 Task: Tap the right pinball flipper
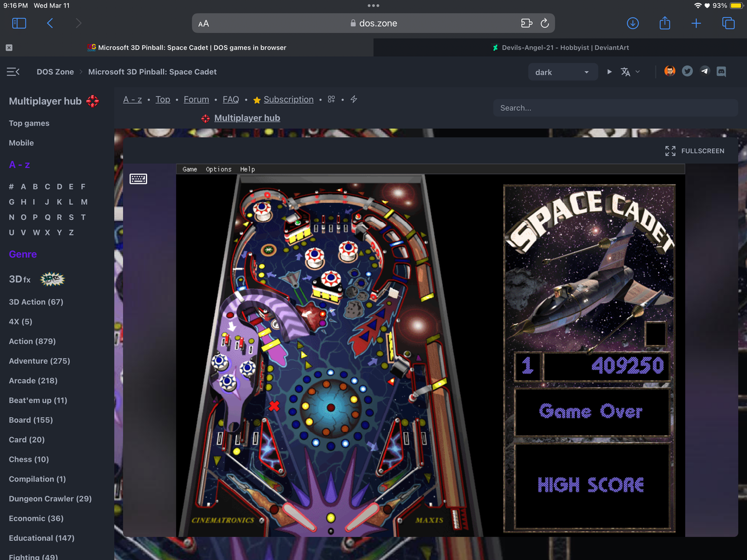(362, 516)
